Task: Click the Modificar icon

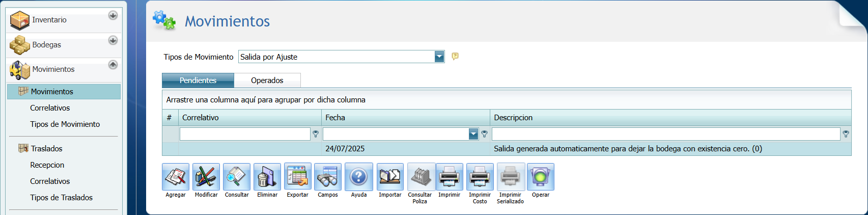Action: click(206, 177)
